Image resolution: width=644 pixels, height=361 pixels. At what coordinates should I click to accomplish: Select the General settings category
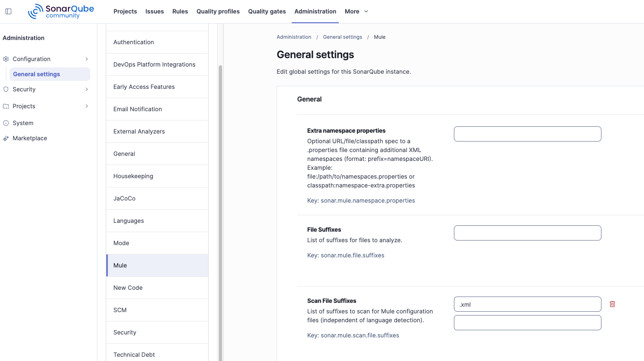point(157,154)
